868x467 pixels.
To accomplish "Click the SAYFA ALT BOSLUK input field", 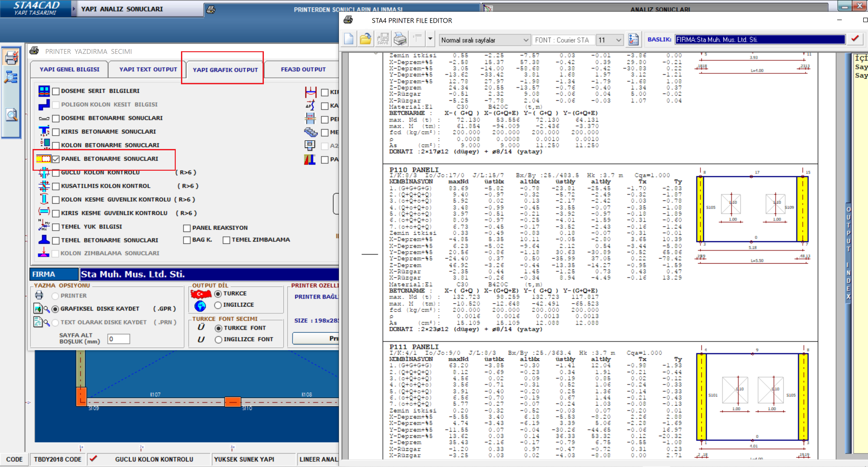I will point(118,339).
